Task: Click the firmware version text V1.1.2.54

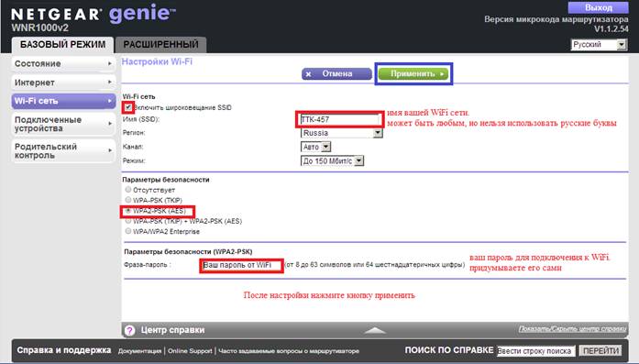Action: (x=611, y=29)
